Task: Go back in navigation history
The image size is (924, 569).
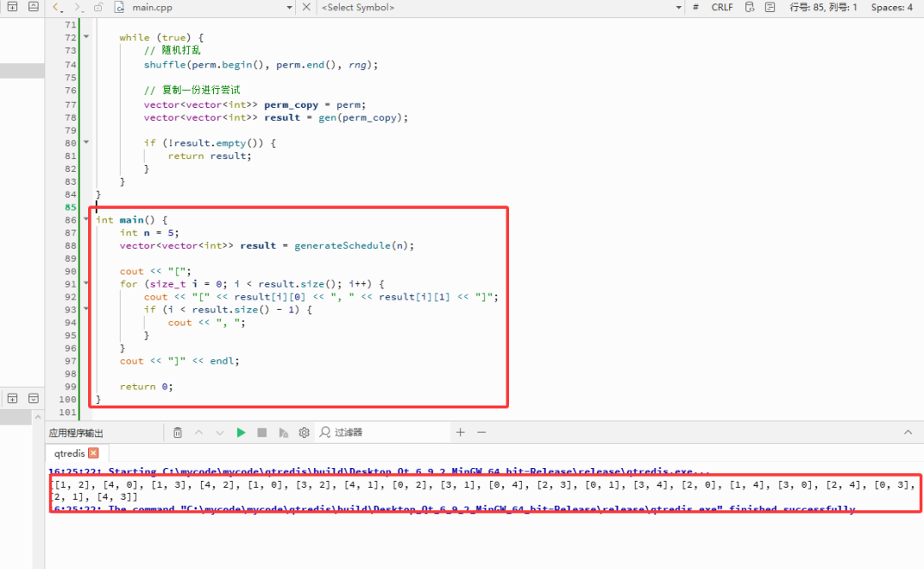Action: pyautogui.click(x=56, y=7)
